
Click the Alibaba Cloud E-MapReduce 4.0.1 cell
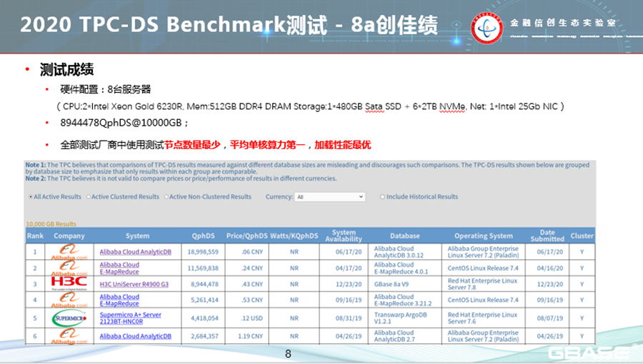(401, 268)
